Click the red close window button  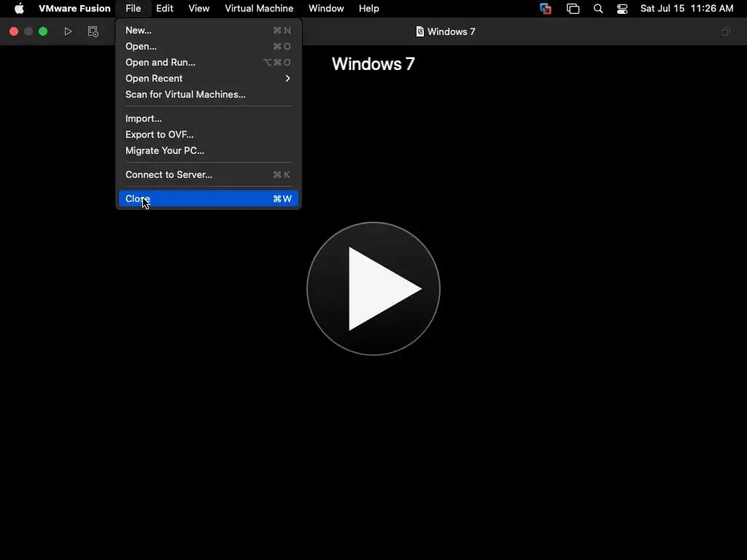click(x=14, y=31)
